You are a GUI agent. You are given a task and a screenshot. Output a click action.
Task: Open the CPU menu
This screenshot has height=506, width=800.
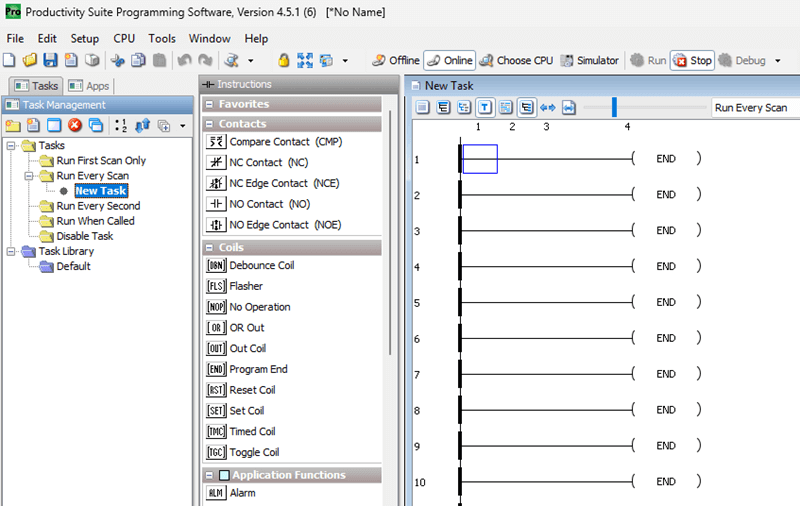[x=124, y=38]
